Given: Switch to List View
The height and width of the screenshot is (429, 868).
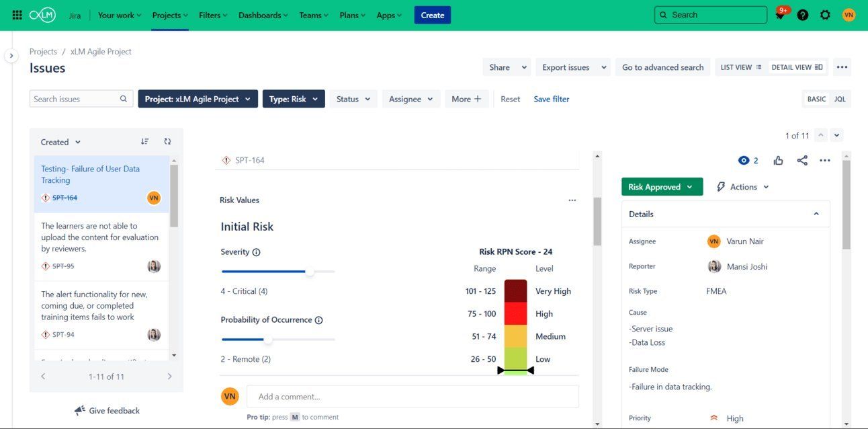Looking at the screenshot, I should tap(741, 67).
